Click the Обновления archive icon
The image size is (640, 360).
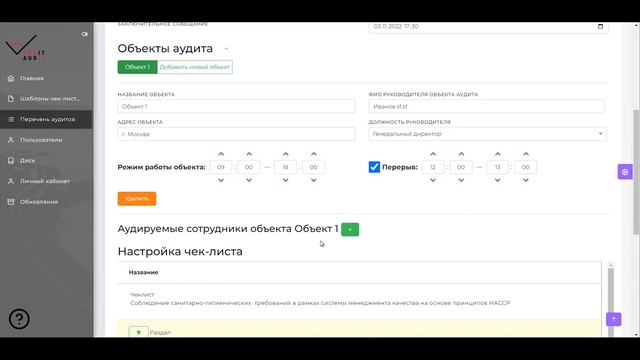click(x=11, y=202)
